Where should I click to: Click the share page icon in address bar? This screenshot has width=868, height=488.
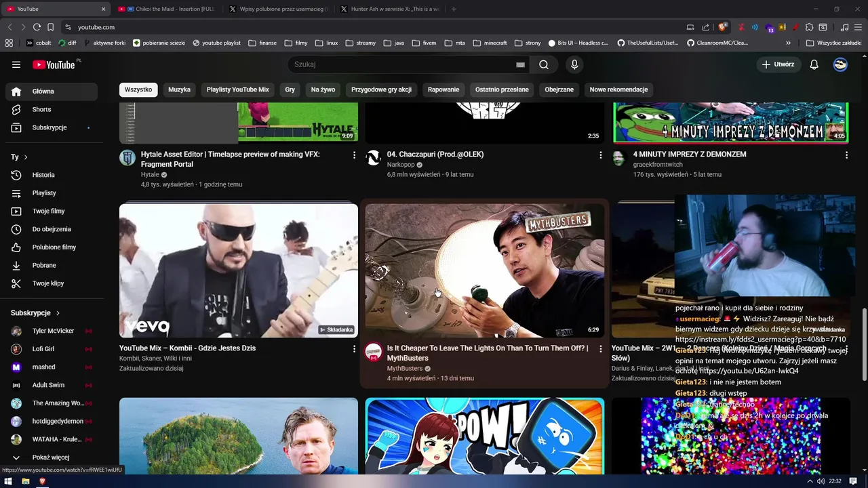[x=706, y=27]
